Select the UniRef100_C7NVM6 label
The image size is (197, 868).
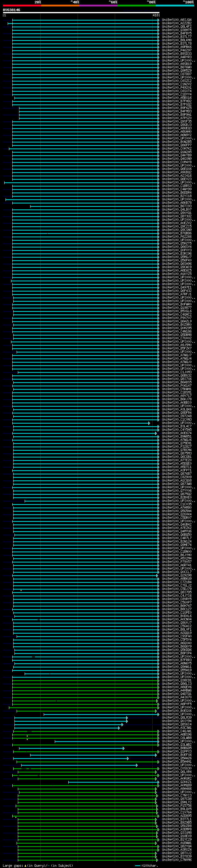[176, 860]
